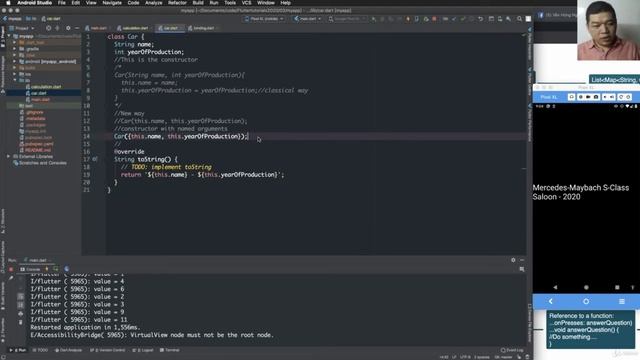Screen dimensions: 640x360
Task: Click the emulator back navigation triangle
Action: (555, 287)
